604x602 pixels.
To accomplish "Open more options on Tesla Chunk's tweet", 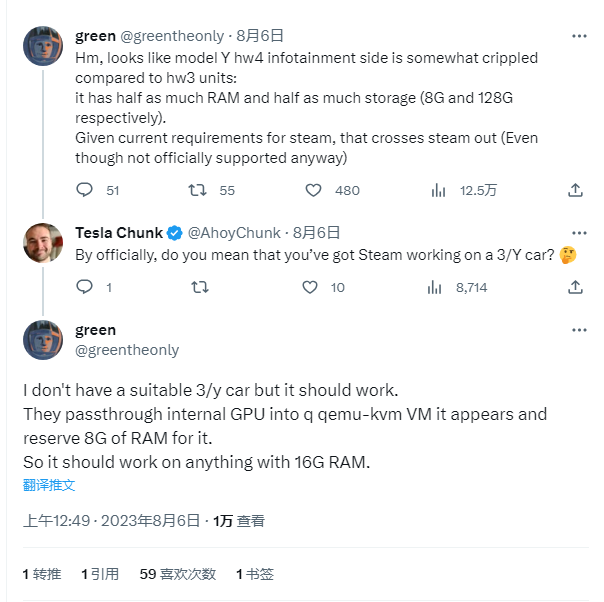I will 579,233.
